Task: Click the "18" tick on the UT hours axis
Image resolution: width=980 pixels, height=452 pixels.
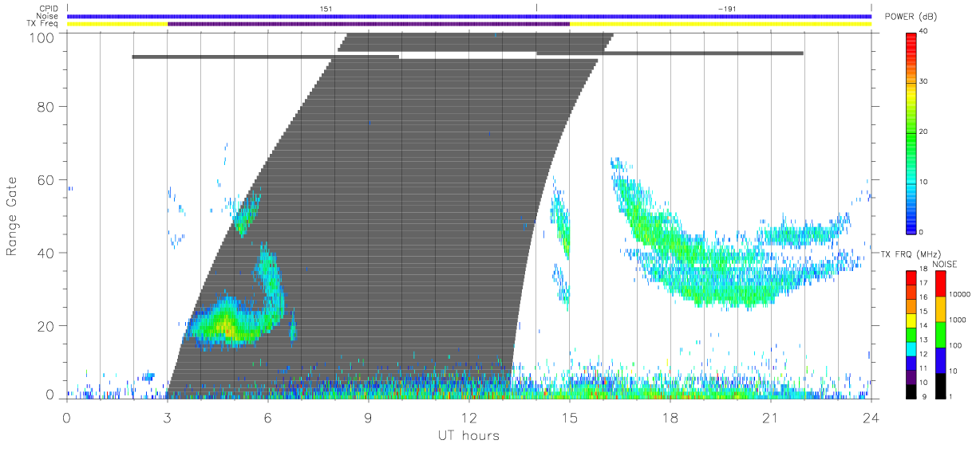Action: 670,418
